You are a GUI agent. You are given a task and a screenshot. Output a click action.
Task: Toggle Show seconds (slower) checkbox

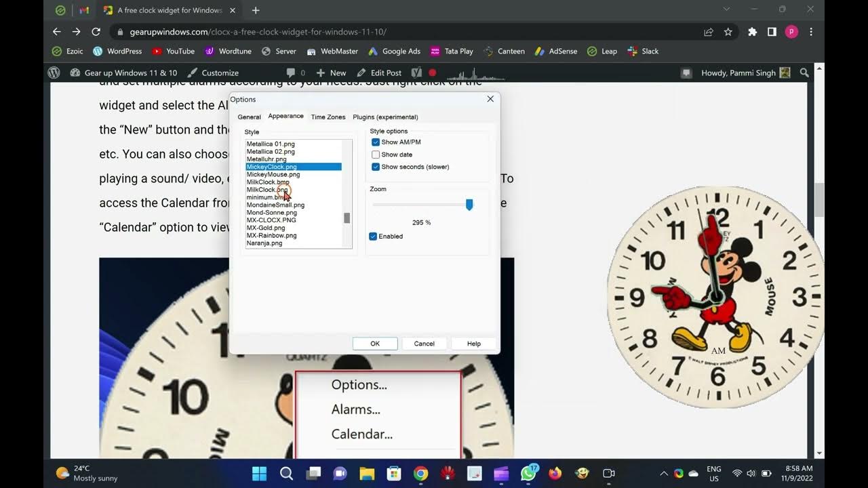pos(376,167)
